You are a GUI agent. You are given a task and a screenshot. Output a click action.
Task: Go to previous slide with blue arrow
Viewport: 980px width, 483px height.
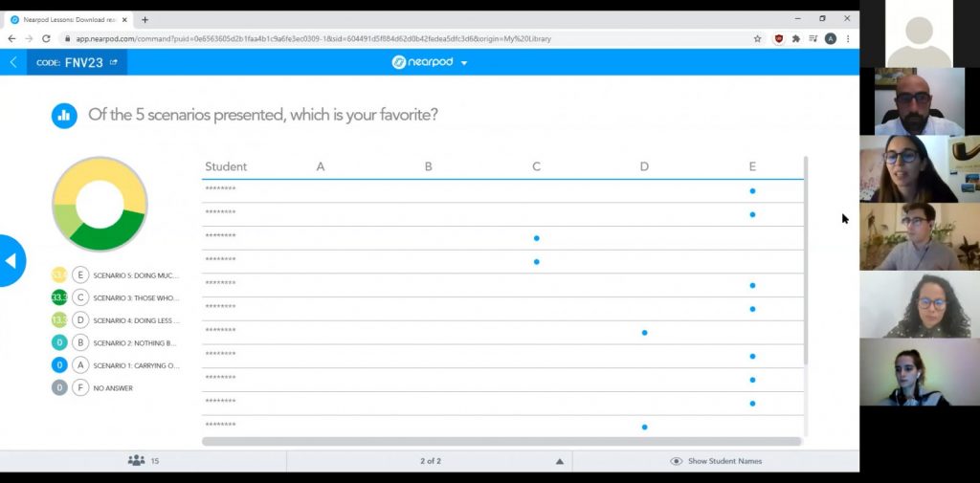pos(11,260)
